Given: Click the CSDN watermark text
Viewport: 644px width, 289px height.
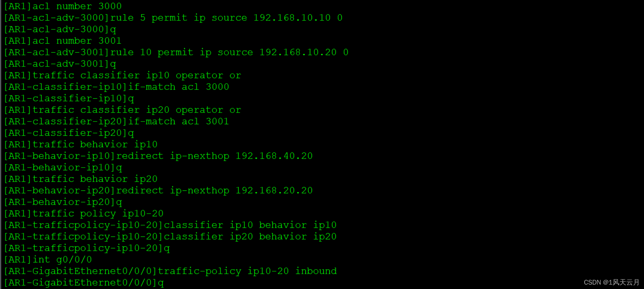Looking at the screenshot, I should click(x=612, y=282).
